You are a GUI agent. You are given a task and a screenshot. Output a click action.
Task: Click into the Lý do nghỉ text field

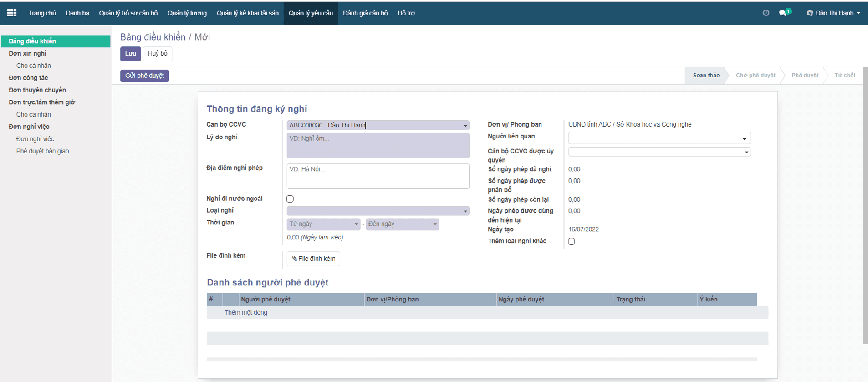tap(378, 146)
